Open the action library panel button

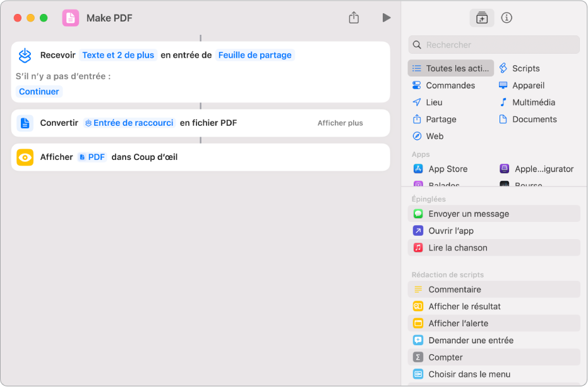click(x=481, y=18)
